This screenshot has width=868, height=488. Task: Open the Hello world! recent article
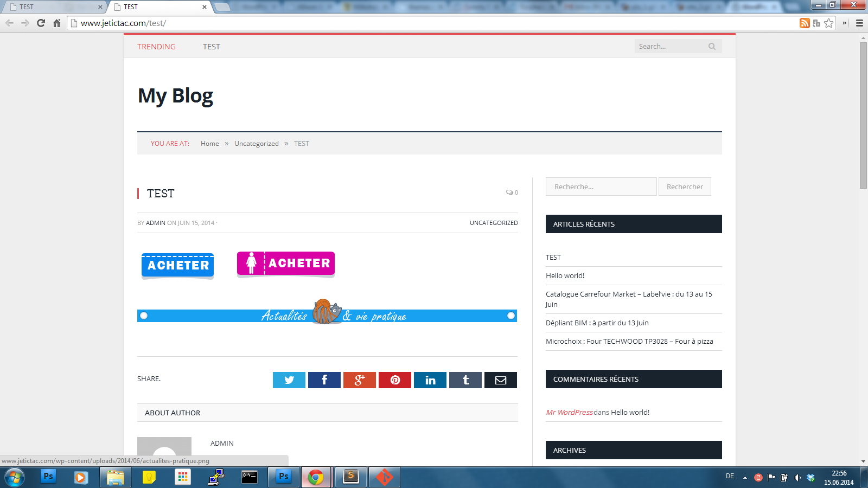565,275
